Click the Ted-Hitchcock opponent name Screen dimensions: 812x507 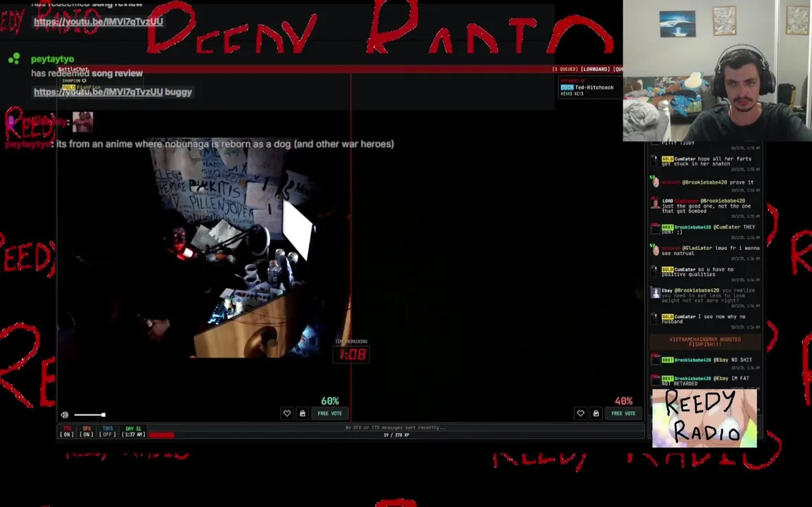coord(594,87)
